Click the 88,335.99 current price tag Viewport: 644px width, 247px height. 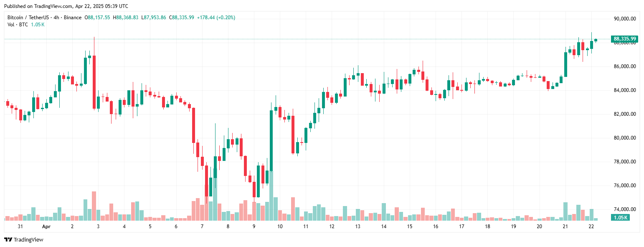[624, 39]
